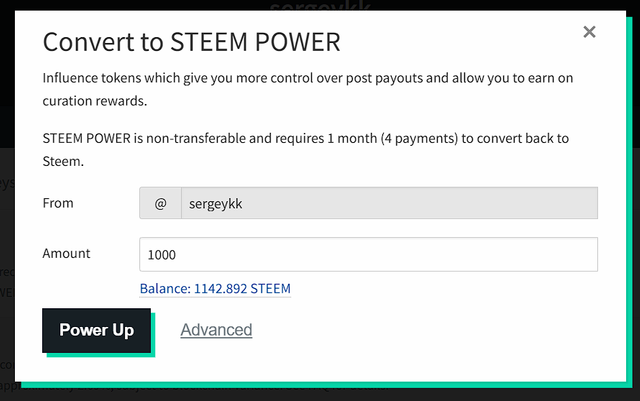Click the sergeykk page title behind the dialog
The height and width of the screenshot is (401, 640).
pyautogui.click(x=320, y=6)
